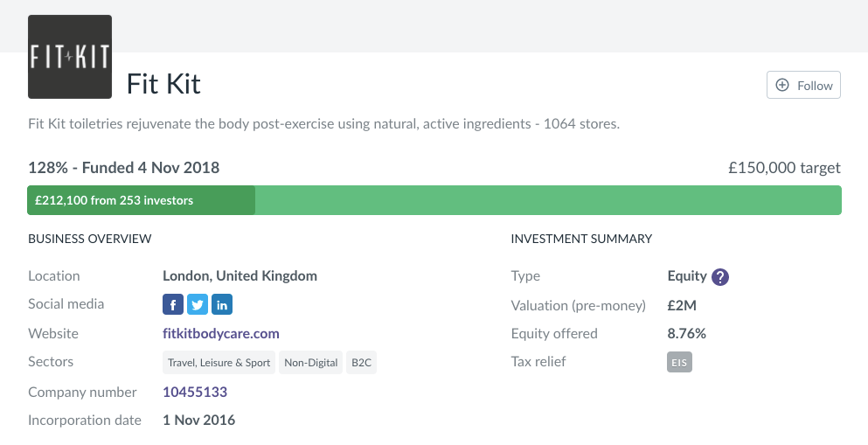Click the Business Overview heading
This screenshot has width=868, height=445.
(90, 239)
